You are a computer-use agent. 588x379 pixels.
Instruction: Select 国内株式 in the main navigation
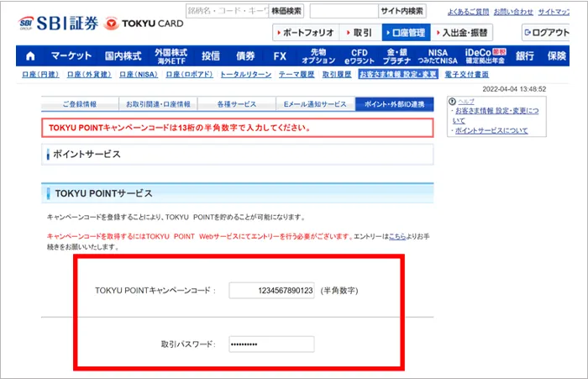pos(124,56)
